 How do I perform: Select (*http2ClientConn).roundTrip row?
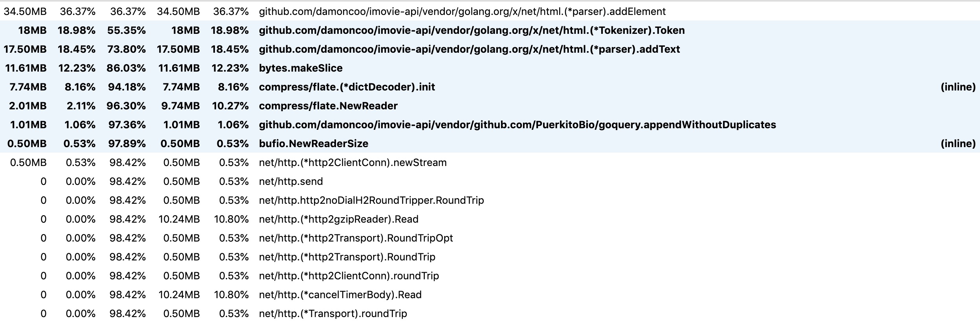[x=490, y=276]
